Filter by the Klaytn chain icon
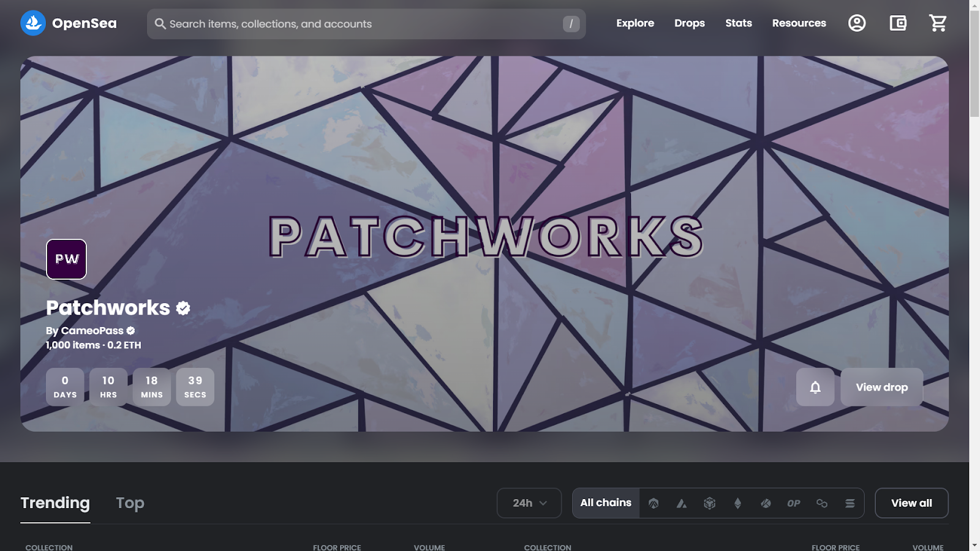The width and height of the screenshot is (980, 551). [x=766, y=503]
